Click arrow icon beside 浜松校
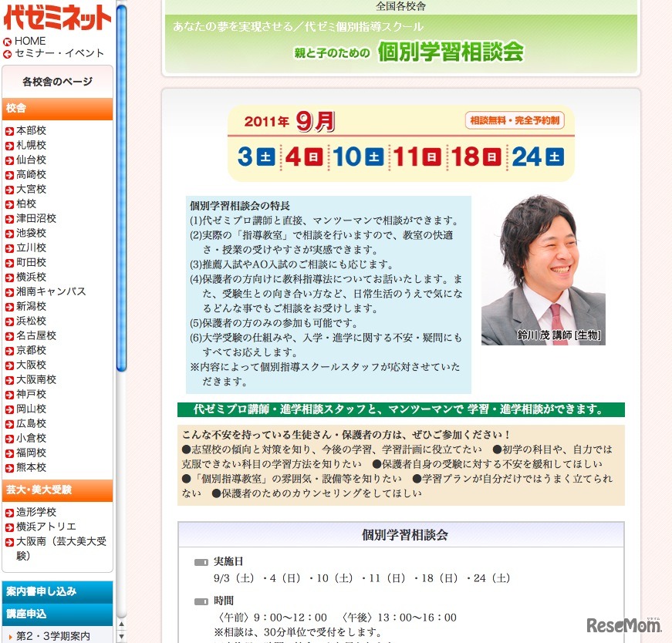The height and width of the screenshot is (643, 672). point(9,321)
